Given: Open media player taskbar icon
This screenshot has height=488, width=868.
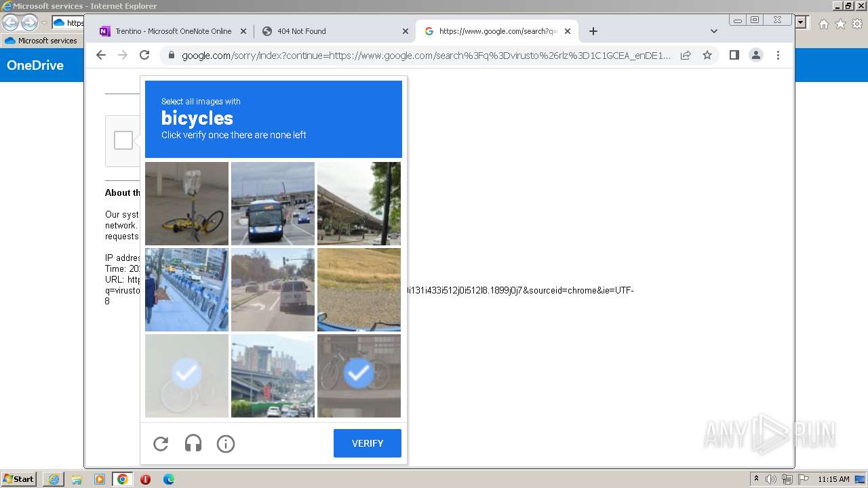Looking at the screenshot, I should (100, 479).
